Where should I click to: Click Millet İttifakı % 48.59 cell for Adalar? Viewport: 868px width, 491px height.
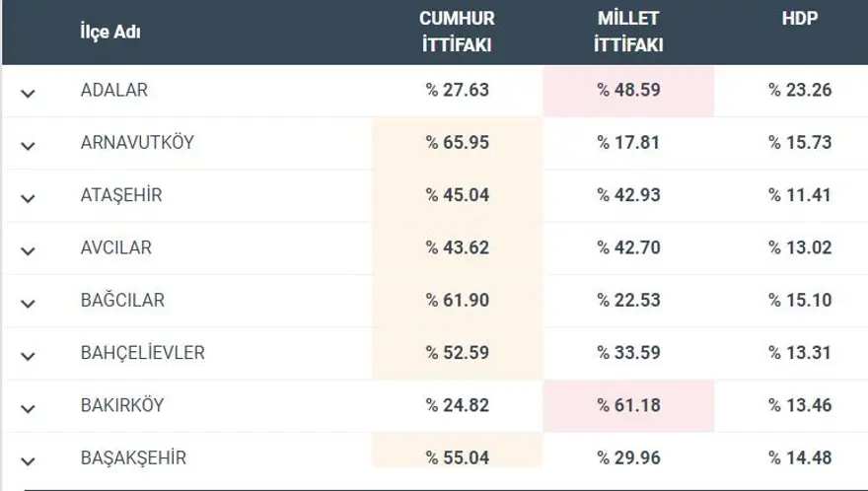628,91
